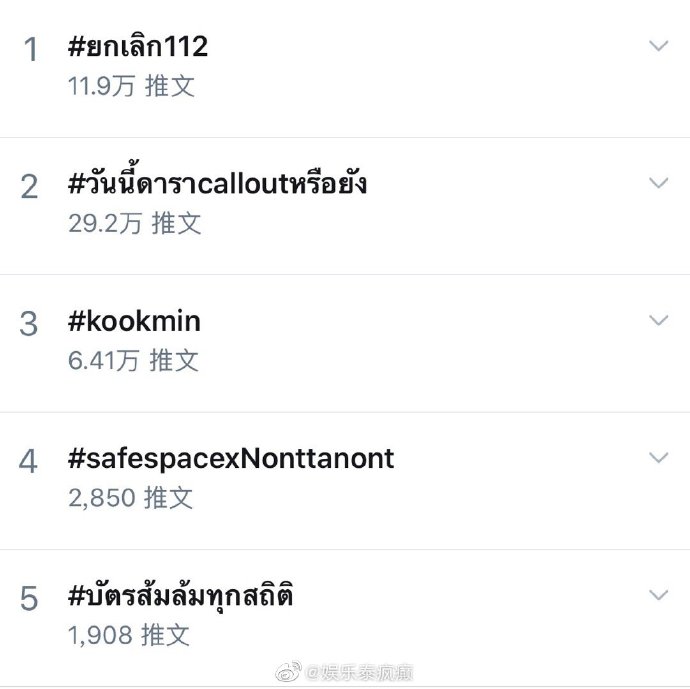Viewport: 690px width, 689px height.
Task: View the #kookmin trending topic
Action: coord(134,321)
